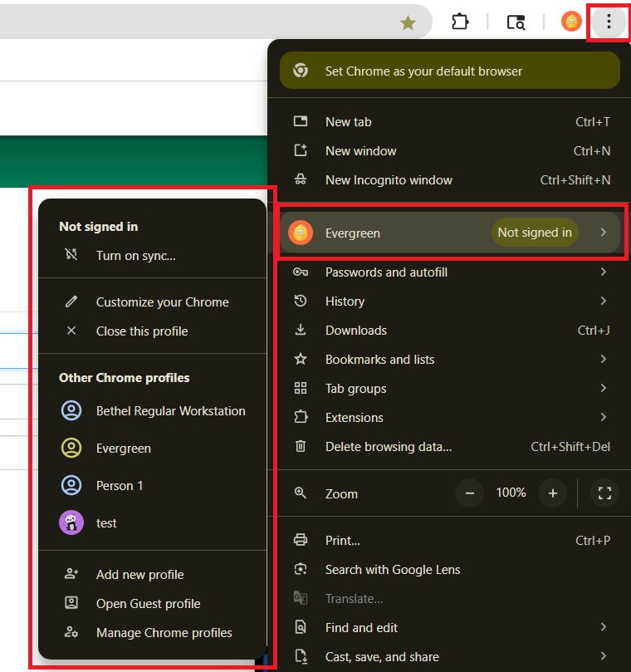Viewport: 631px width, 672px height.
Task: Expand the Tab groups chevron
Action: (603, 388)
